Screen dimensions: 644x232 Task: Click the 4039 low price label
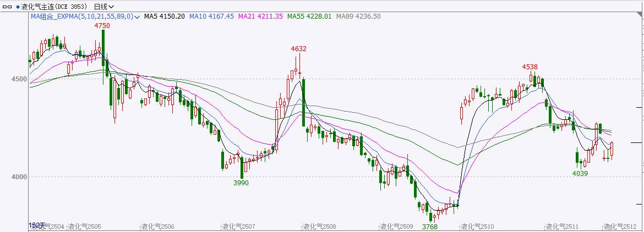pyautogui.click(x=580, y=173)
